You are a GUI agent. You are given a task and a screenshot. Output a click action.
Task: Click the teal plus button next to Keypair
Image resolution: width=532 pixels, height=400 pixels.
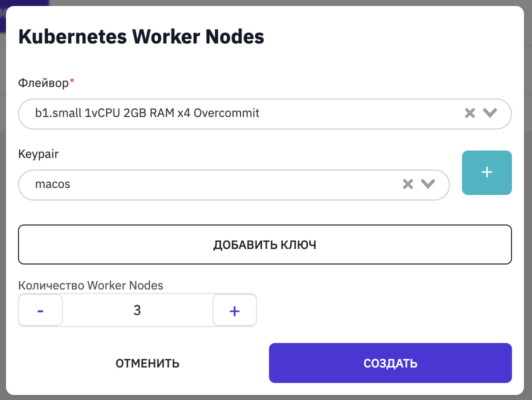[x=487, y=172]
